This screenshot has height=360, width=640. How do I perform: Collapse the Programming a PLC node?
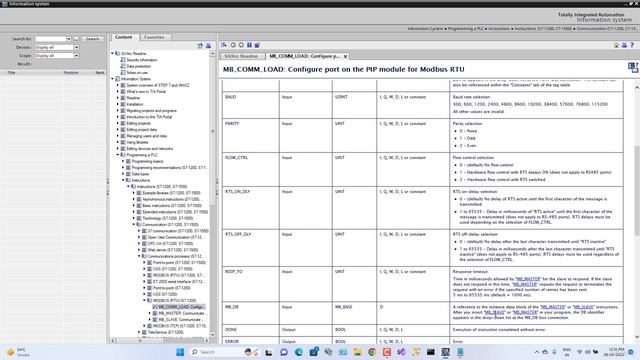[x=118, y=155]
